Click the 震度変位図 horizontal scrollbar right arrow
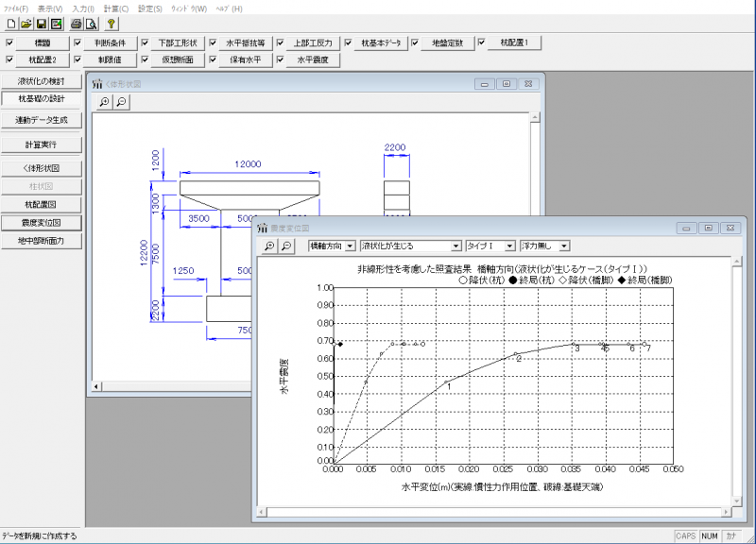 point(727,512)
